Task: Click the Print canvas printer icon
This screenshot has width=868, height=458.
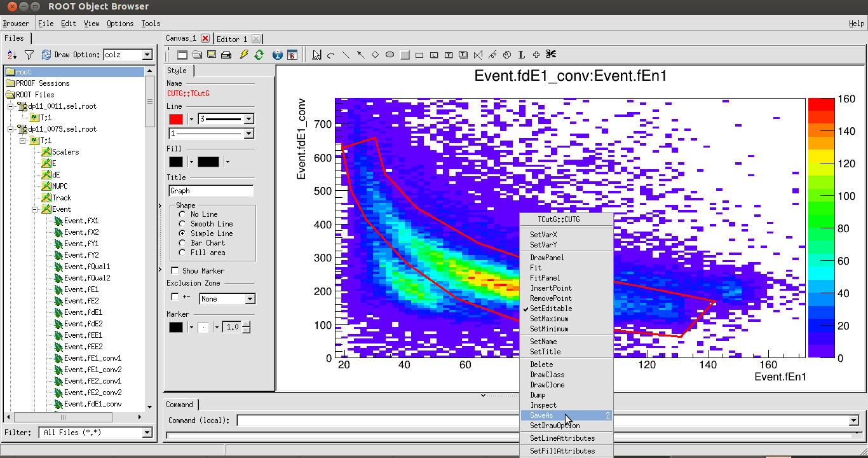Action: (x=226, y=55)
